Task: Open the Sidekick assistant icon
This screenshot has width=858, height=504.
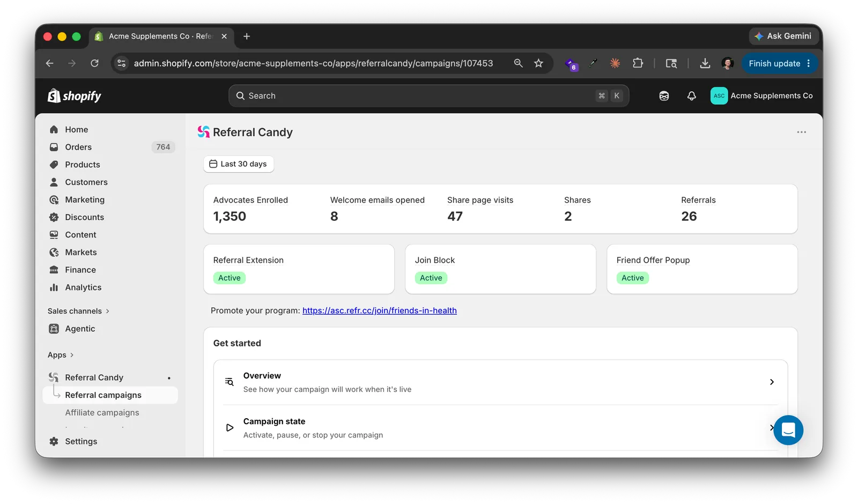Action: [x=664, y=96]
